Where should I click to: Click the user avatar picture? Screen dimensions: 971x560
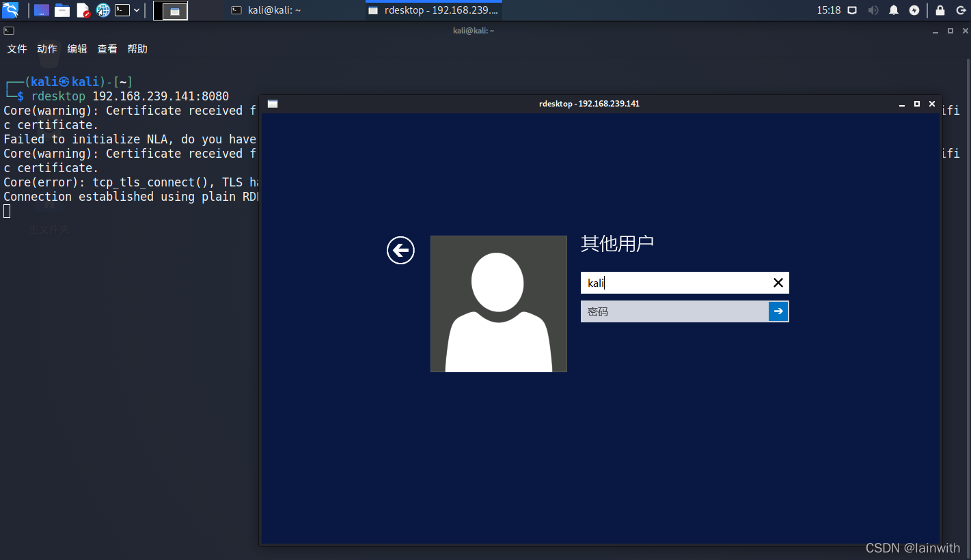coord(499,304)
